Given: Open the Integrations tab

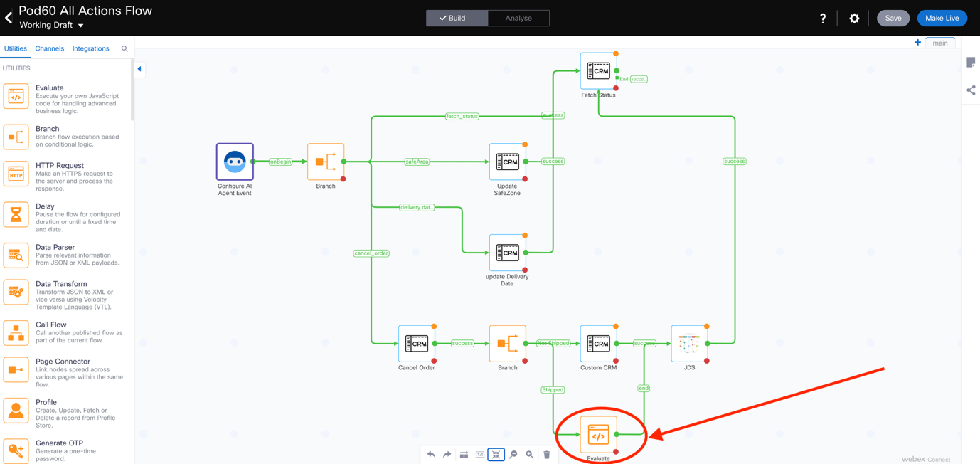Looking at the screenshot, I should tap(90, 48).
